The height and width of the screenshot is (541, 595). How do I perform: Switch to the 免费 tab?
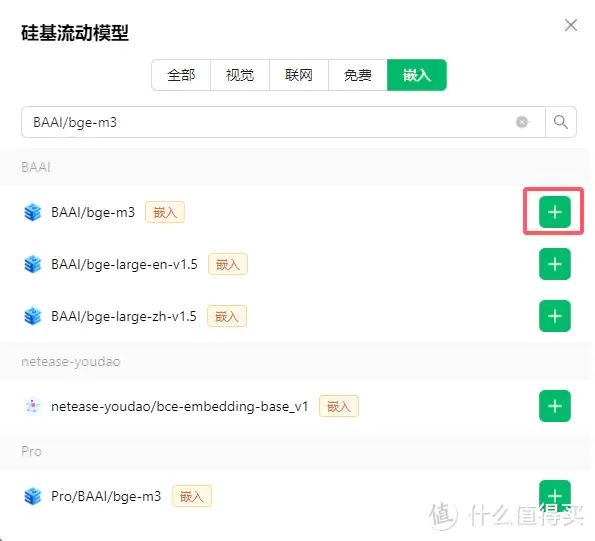tap(357, 75)
